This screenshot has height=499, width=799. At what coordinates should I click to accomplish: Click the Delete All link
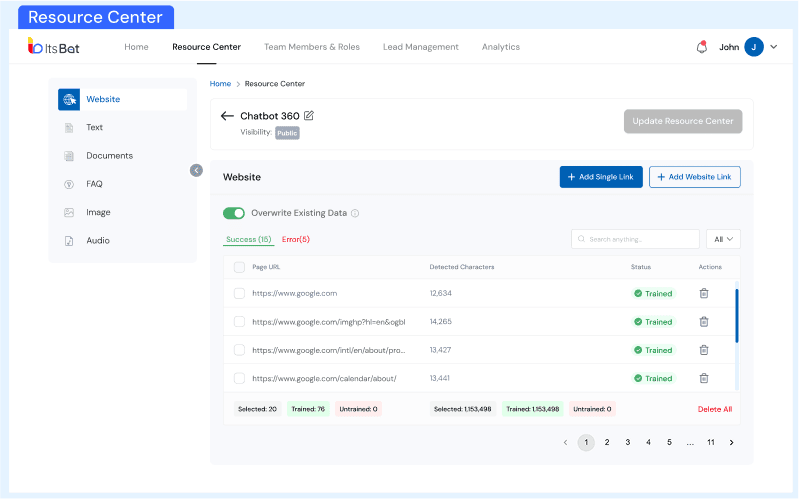(x=715, y=409)
